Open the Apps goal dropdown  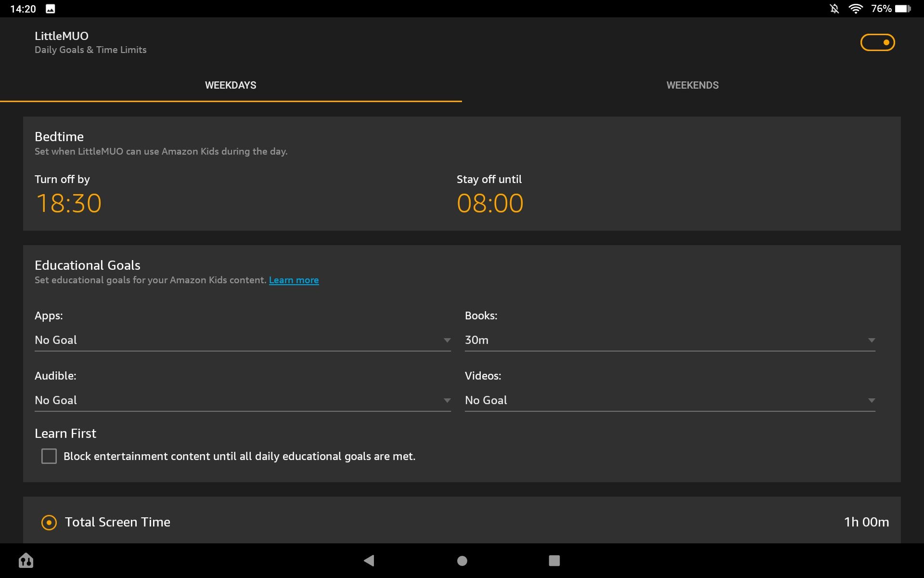pos(243,340)
